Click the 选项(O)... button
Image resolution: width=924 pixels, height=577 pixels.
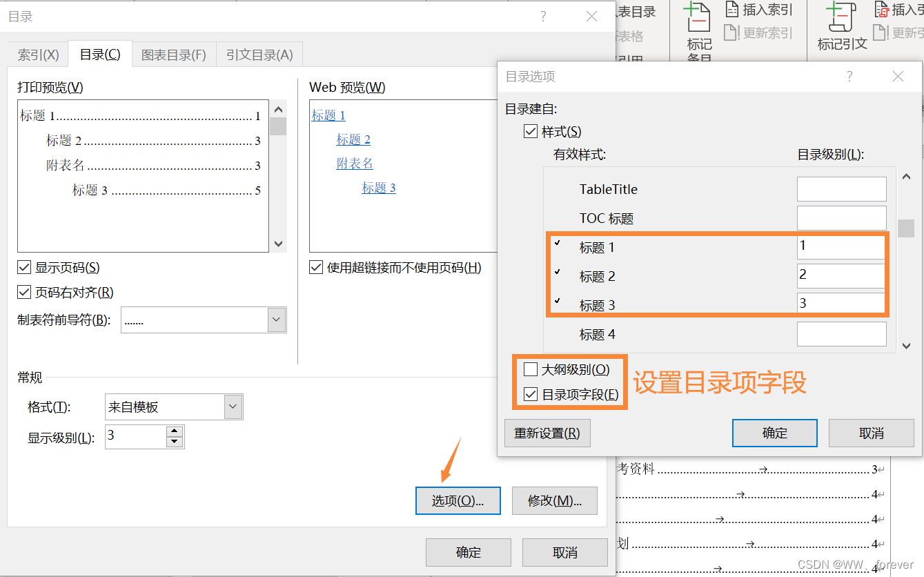coord(458,501)
